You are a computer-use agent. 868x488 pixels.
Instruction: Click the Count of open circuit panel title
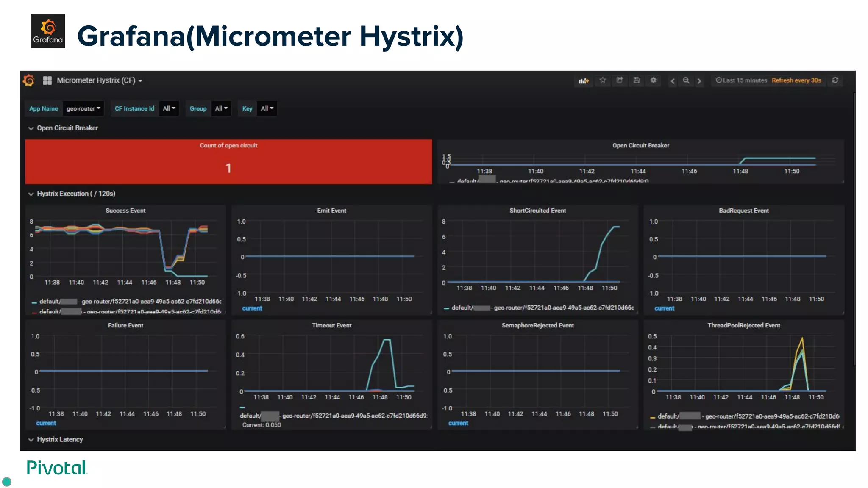pos(228,145)
